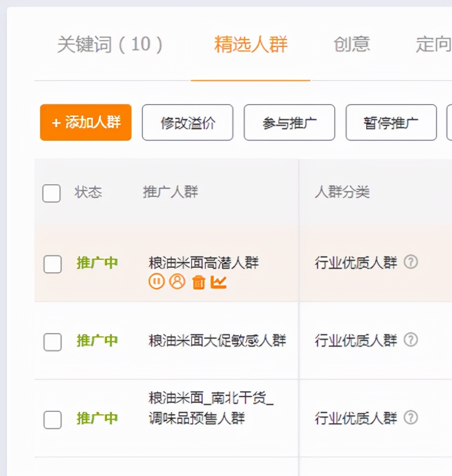This screenshot has height=476, width=452.
Task: Open crowd details with the person icon
Action: tap(177, 281)
